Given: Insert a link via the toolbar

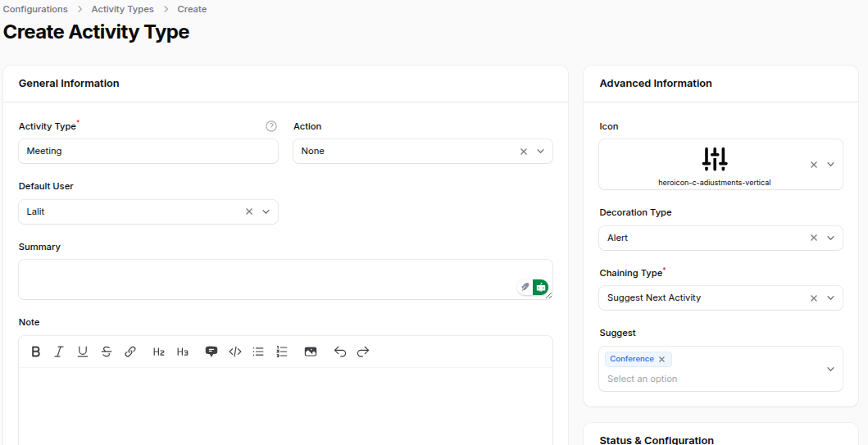Looking at the screenshot, I should [130, 352].
